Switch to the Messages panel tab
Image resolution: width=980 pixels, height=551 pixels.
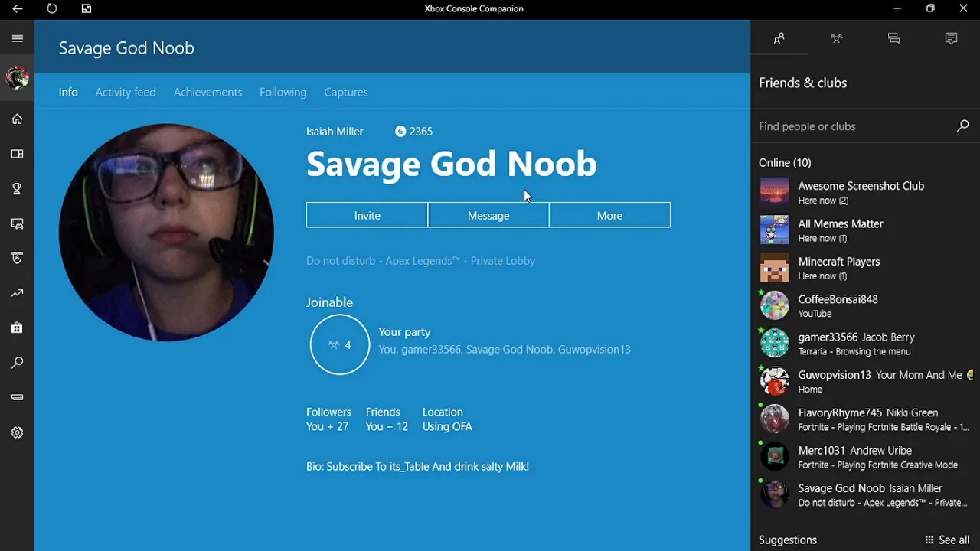[x=893, y=38]
